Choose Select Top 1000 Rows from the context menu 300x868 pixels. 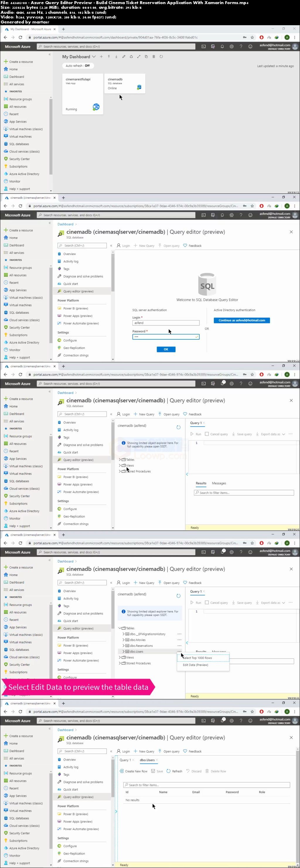point(203,658)
